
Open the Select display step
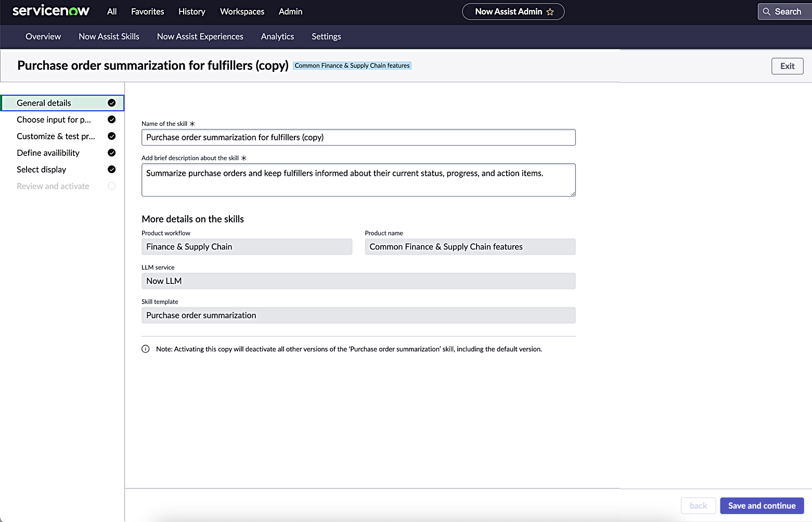pos(63,169)
